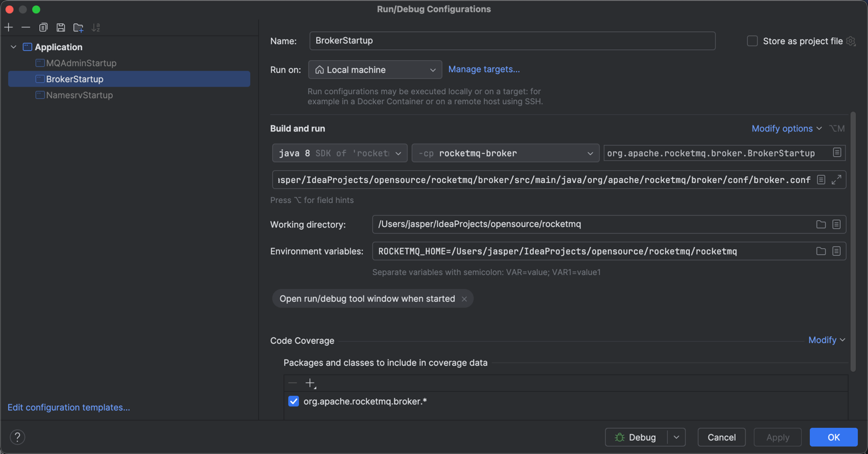868x454 pixels.
Task: Save the configuration using the disk icon
Action: point(61,27)
